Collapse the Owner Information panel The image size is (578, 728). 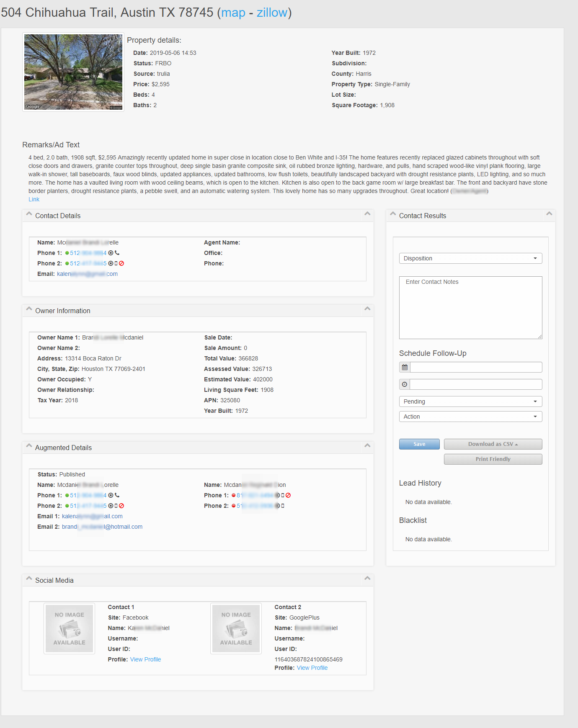tap(367, 309)
